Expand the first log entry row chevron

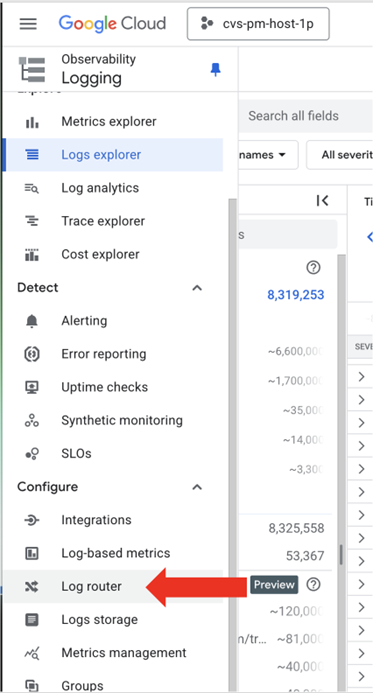tap(361, 377)
